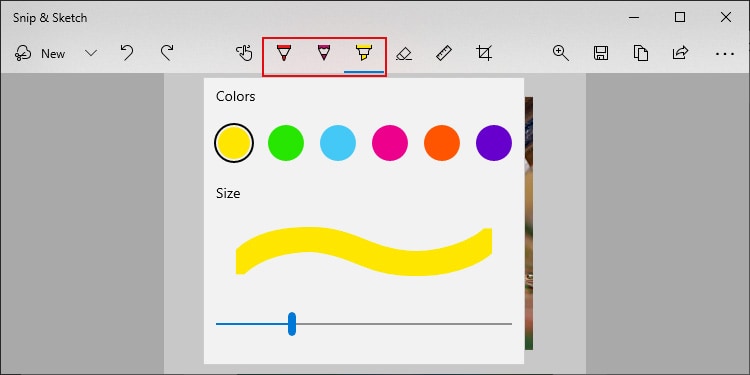Save the snip with floppy icon
This screenshot has width=750, height=375.
601,53
